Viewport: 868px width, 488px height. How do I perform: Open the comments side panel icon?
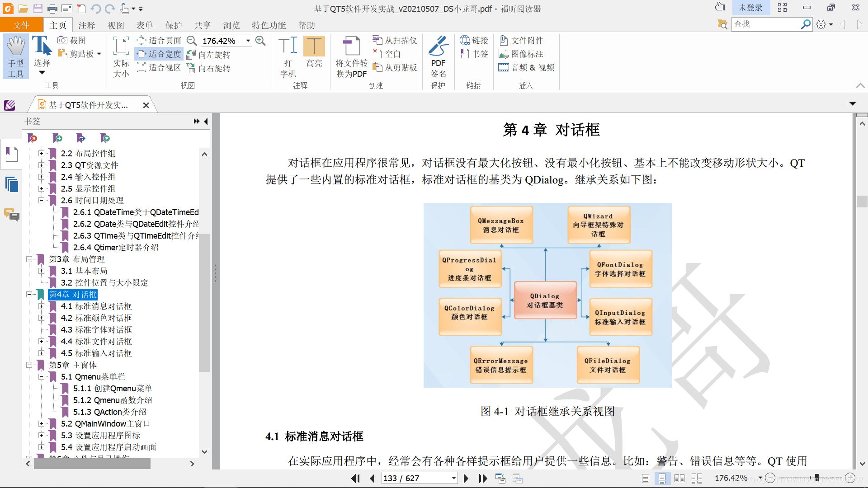pos(11,215)
